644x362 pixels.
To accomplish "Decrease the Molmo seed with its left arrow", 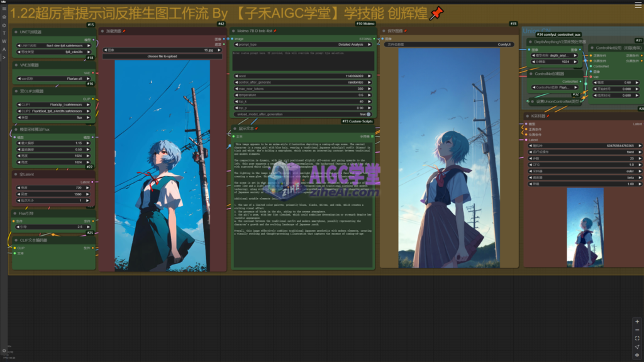I will coord(236,76).
